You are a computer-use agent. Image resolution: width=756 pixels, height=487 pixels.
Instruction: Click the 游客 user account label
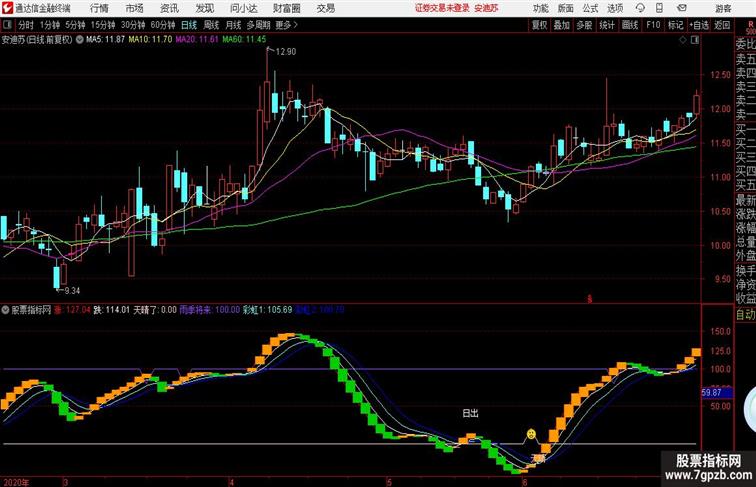tap(723, 8)
